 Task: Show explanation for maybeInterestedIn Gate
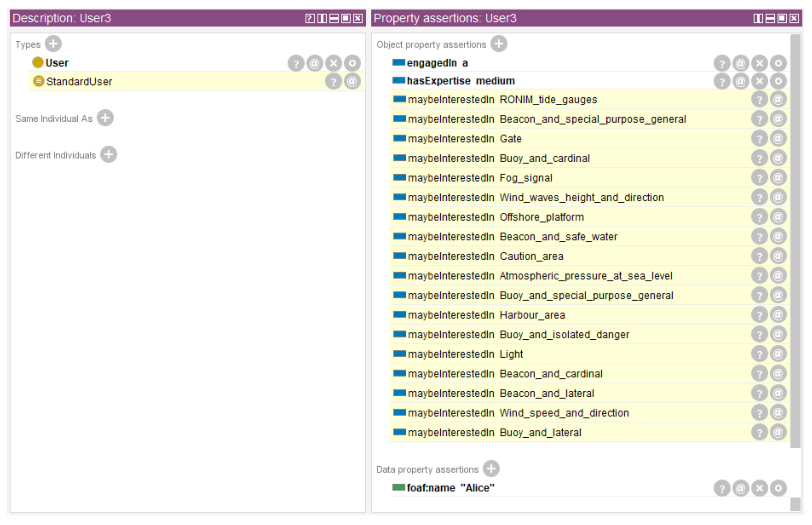(759, 138)
